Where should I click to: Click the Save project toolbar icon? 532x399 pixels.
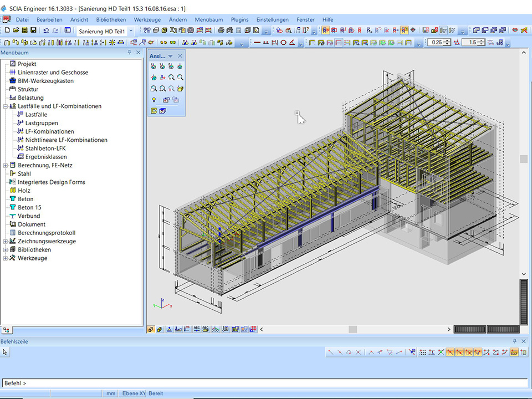[33, 30]
